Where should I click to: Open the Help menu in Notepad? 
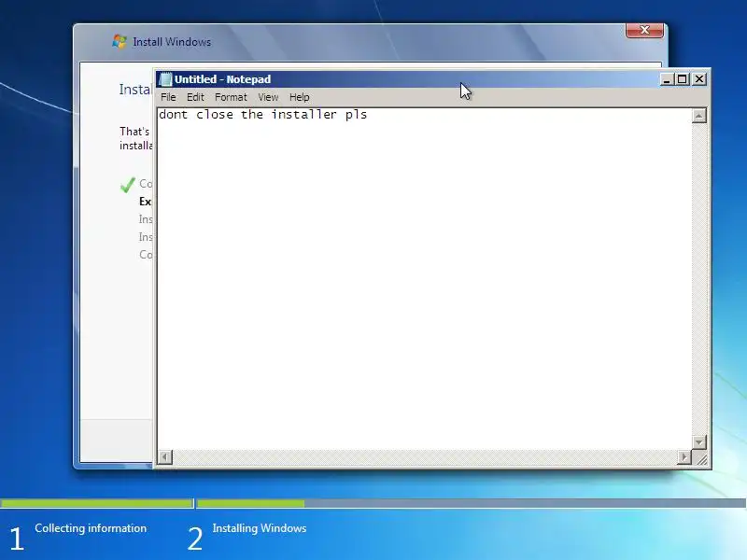point(299,97)
